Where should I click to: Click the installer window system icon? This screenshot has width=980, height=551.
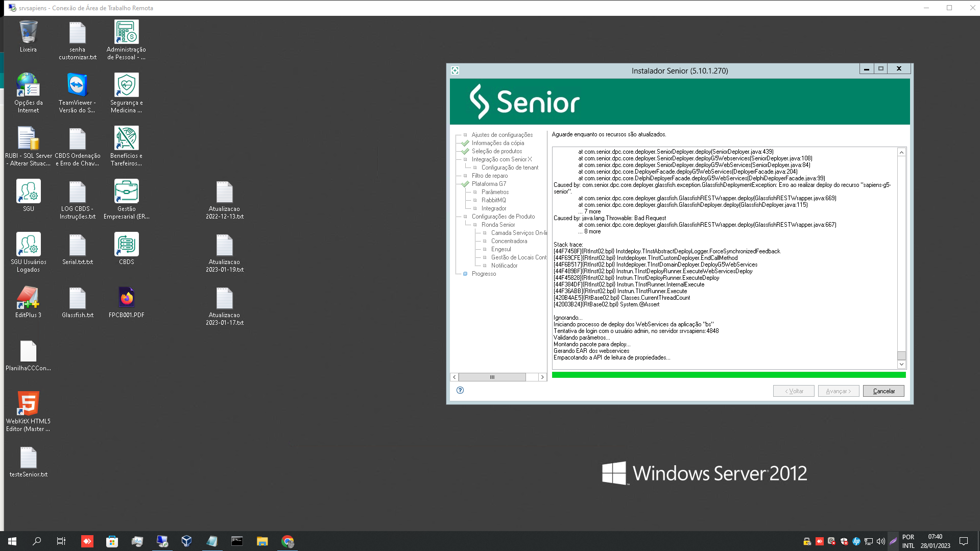click(455, 70)
